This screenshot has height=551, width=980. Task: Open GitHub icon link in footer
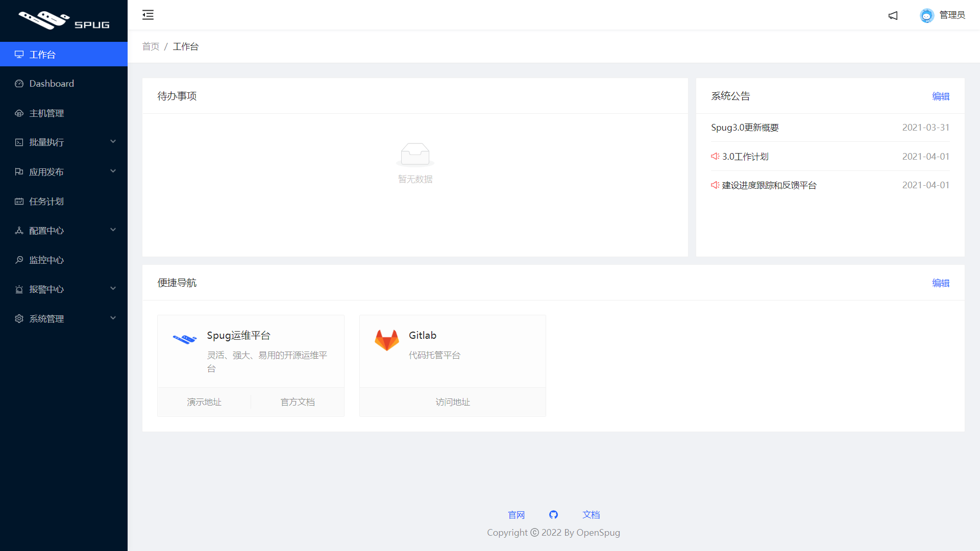point(553,515)
